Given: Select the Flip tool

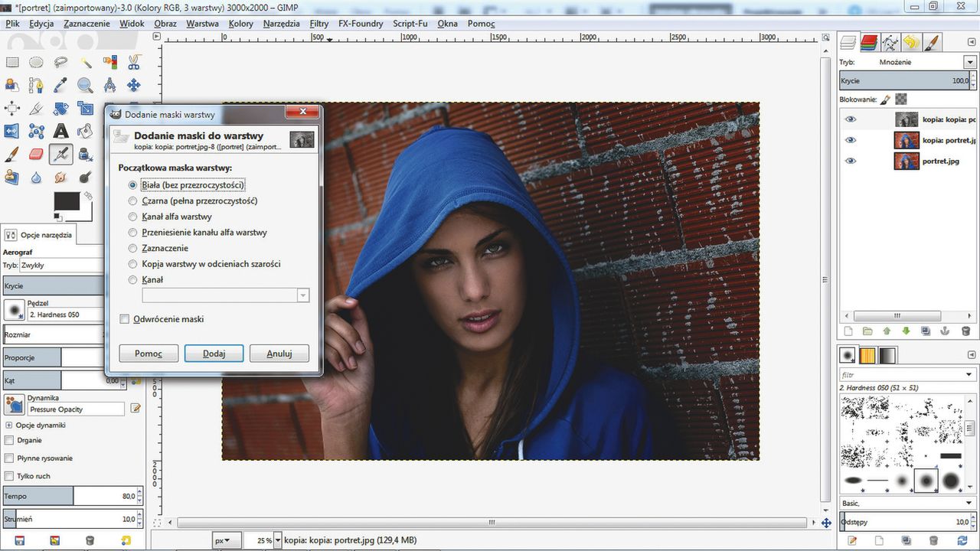Looking at the screenshot, I should pyautogui.click(x=11, y=131).
